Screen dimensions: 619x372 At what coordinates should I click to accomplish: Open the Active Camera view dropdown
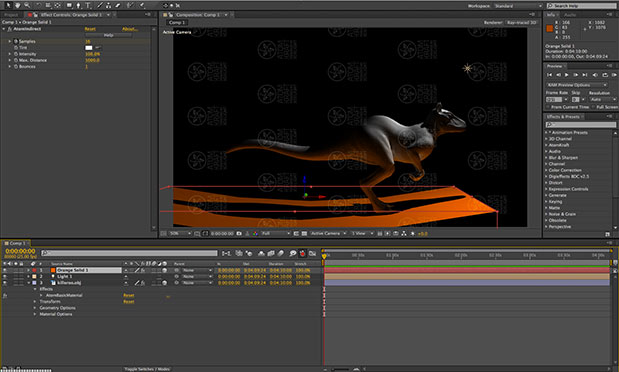click(x=328, y=233)
